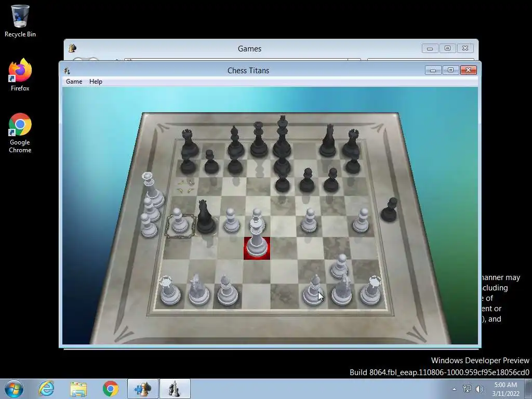Image resolution: width=532 pixels, height=399 pixels.
Task: Open the Help menu
Action: coord(96,82)
